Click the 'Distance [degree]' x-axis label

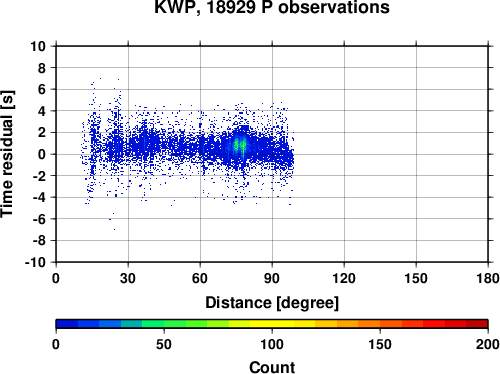tap(272, 303)
